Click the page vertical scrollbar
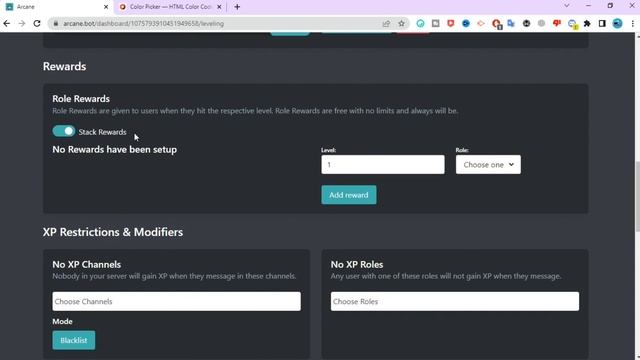Image resolution: width=640 pixels, height=360 pixels. (x=637, y=196)
